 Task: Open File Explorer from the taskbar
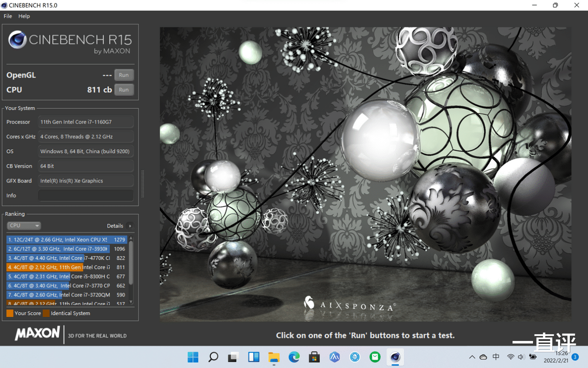click(273, 357)
